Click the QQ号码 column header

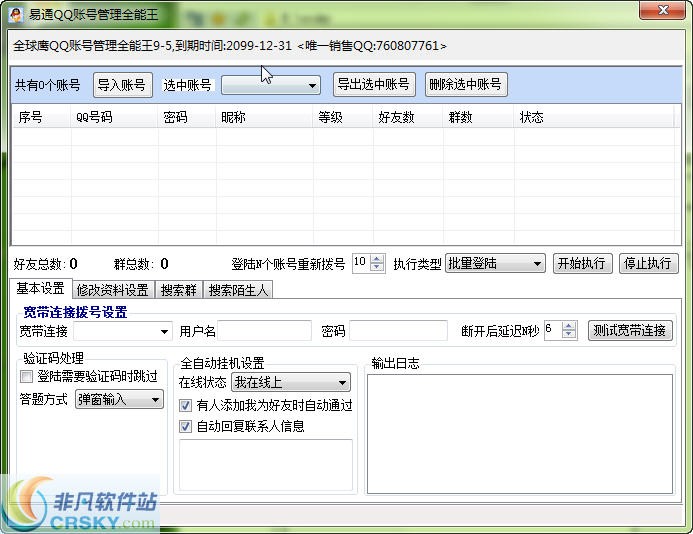[x=114, y=117]
